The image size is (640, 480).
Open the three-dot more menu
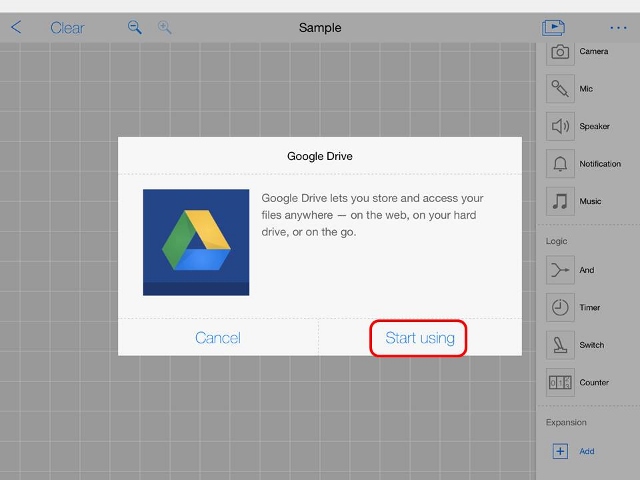tap(618, 28)
